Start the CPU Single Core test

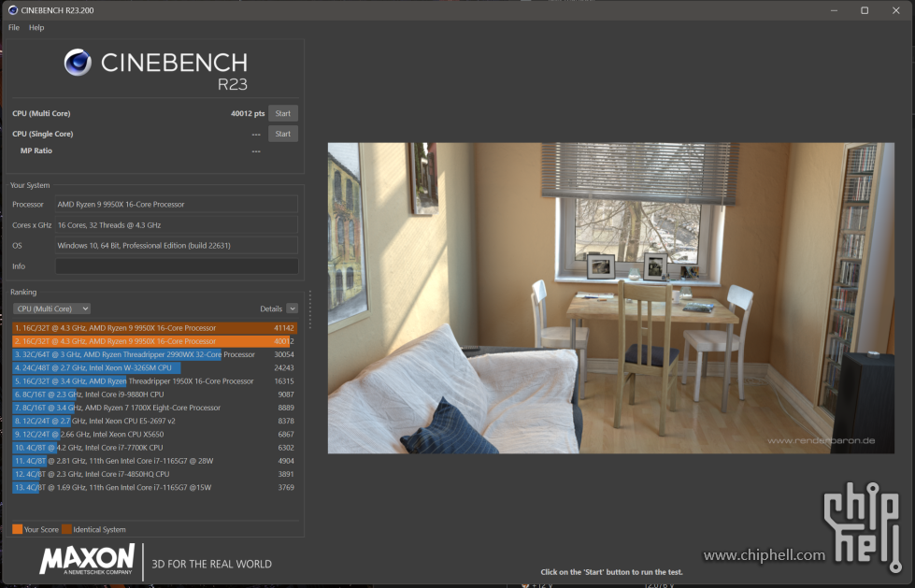[283, 134]
